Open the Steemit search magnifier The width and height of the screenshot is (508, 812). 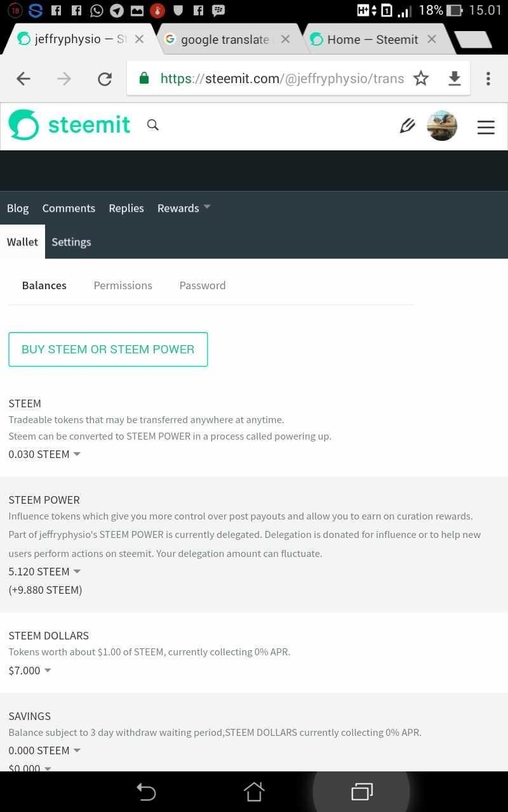click(152, 124)
